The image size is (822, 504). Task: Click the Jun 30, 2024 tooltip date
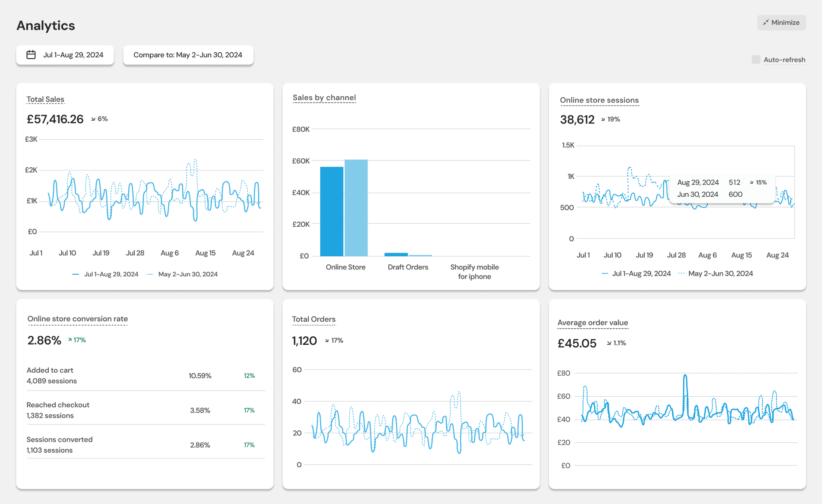(697, 194)
